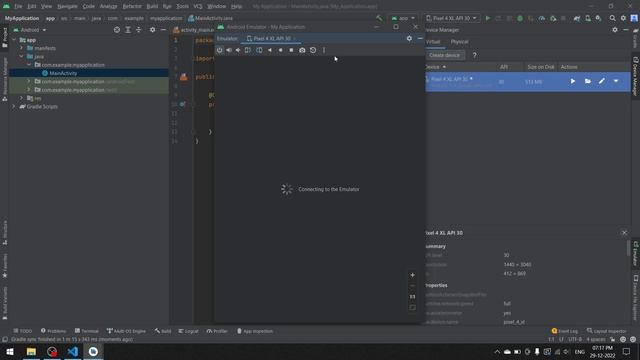Viewport: 640px width, 360px height.
Task: Expand all in Project panel toolbar
Action: 128,30
